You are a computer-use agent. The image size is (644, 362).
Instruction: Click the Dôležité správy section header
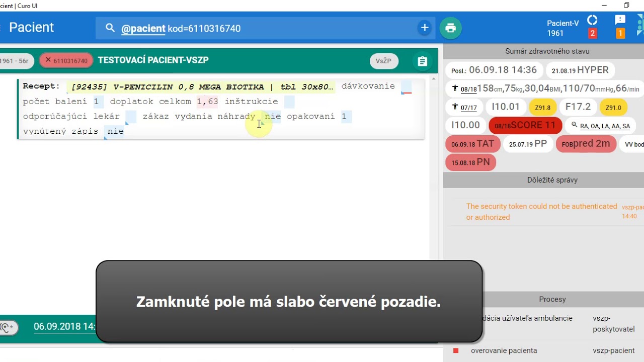tap(552, 180)
